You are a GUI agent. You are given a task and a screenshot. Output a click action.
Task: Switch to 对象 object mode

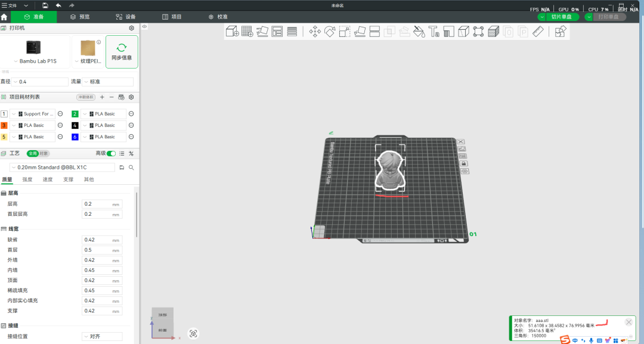44,154
